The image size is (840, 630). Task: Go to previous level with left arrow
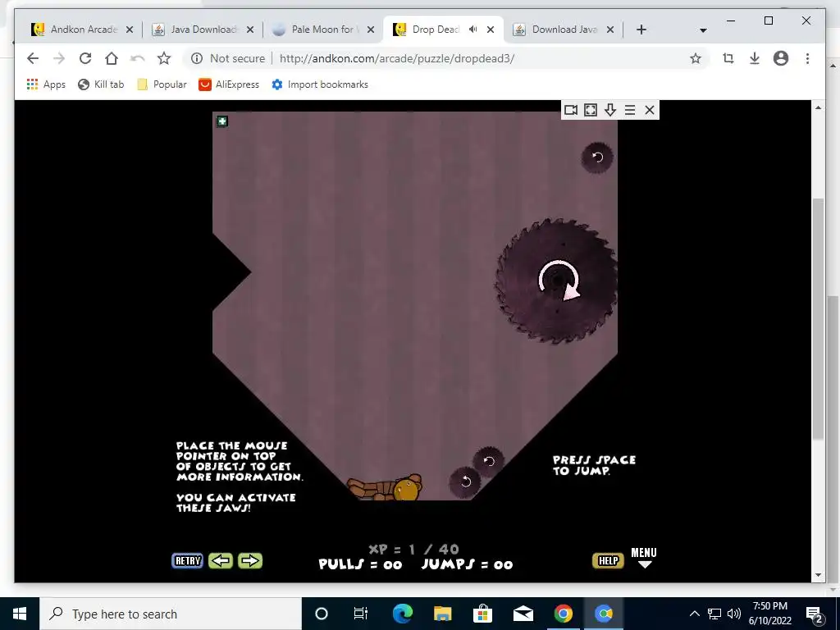[x=221, y=560]
